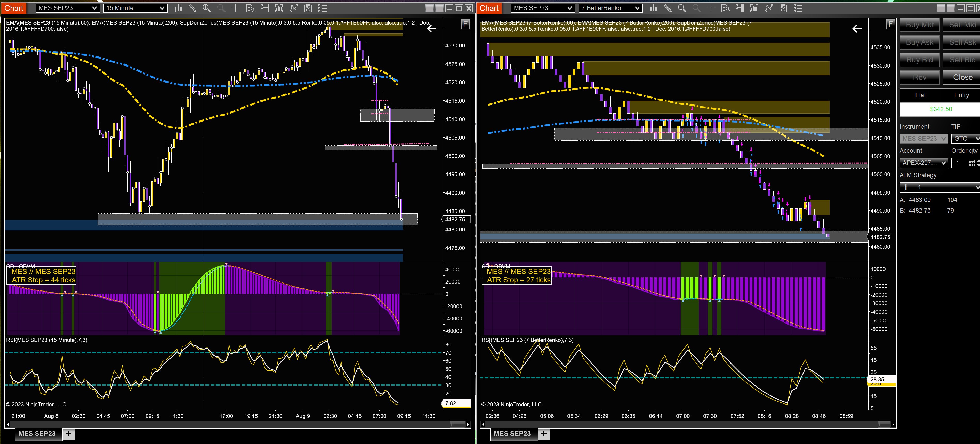Zoom out on the BetterRenko chart
This screenshot has height=444, width=980.
tap(697, 8)
